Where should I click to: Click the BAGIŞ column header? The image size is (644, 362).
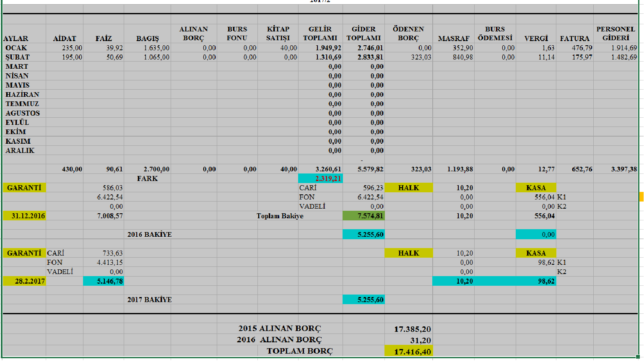pyautogui.click(x=147, y=34)
